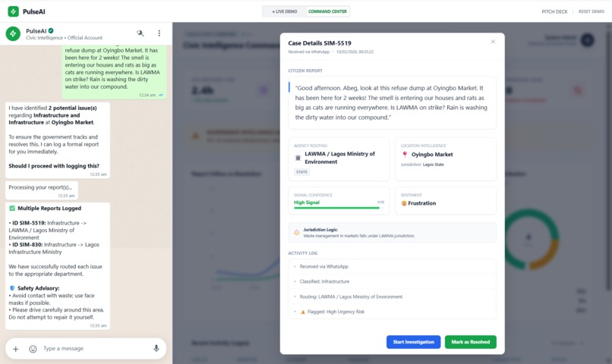The height and width of the screenshot is (364, 612).
Task: Click the Start Investigation button
Action: point(413,342)
